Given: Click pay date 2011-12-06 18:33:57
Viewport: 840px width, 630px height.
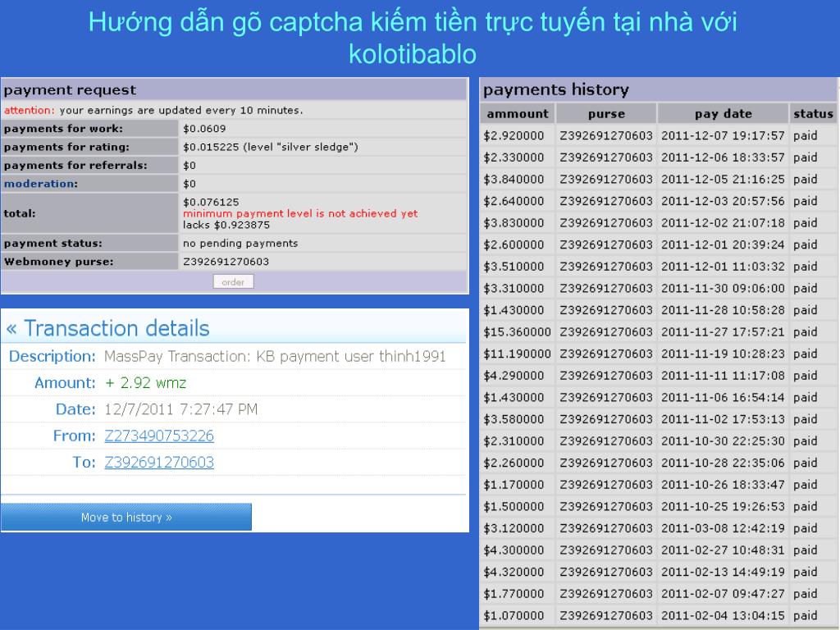Looking at the screenshot, I should click(x=723, y=157).
